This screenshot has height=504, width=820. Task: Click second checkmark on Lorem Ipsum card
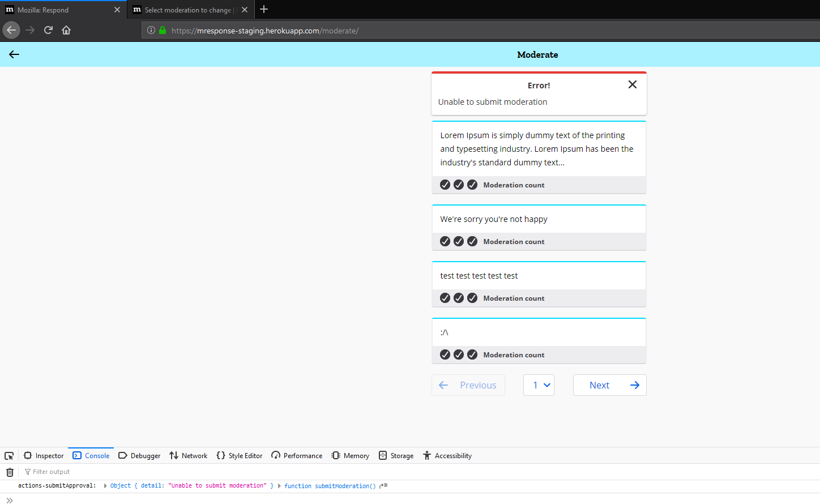[459, 185]
